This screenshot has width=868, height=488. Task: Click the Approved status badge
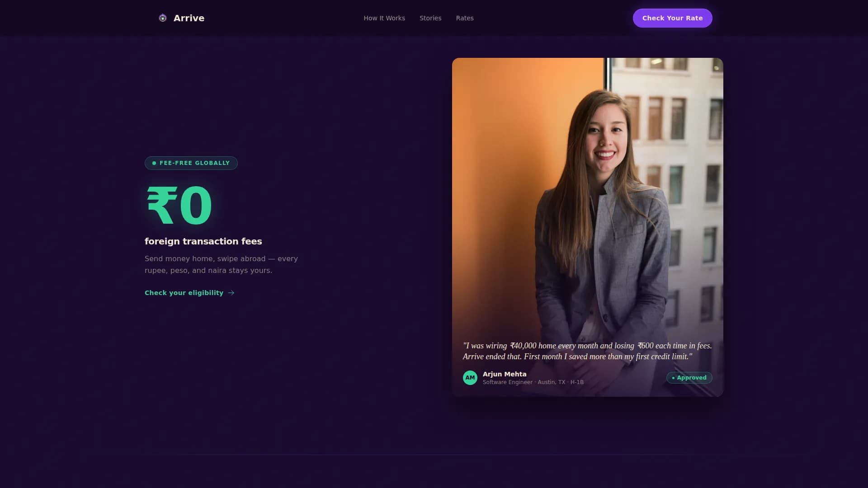(689, 378)
